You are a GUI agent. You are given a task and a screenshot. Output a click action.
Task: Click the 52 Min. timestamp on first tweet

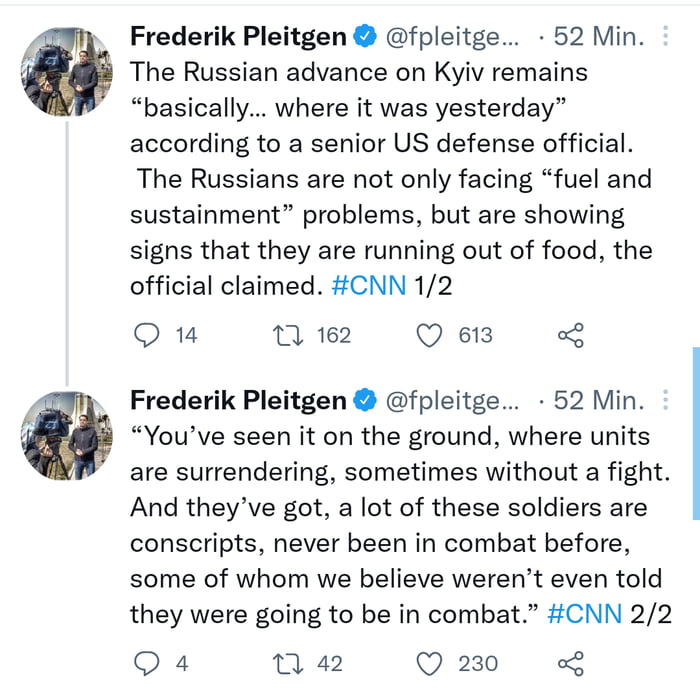click(x=597, y=37)
